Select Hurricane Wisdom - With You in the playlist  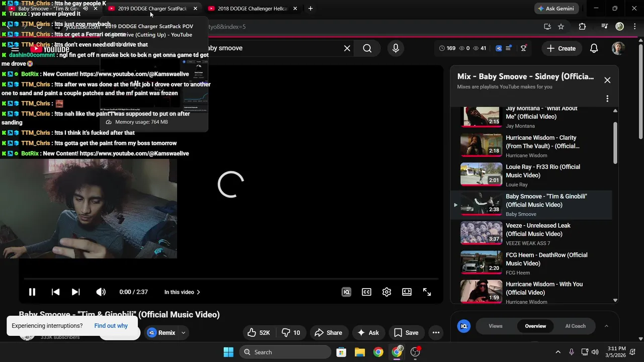pyautogui.click(x=531, y=292)
